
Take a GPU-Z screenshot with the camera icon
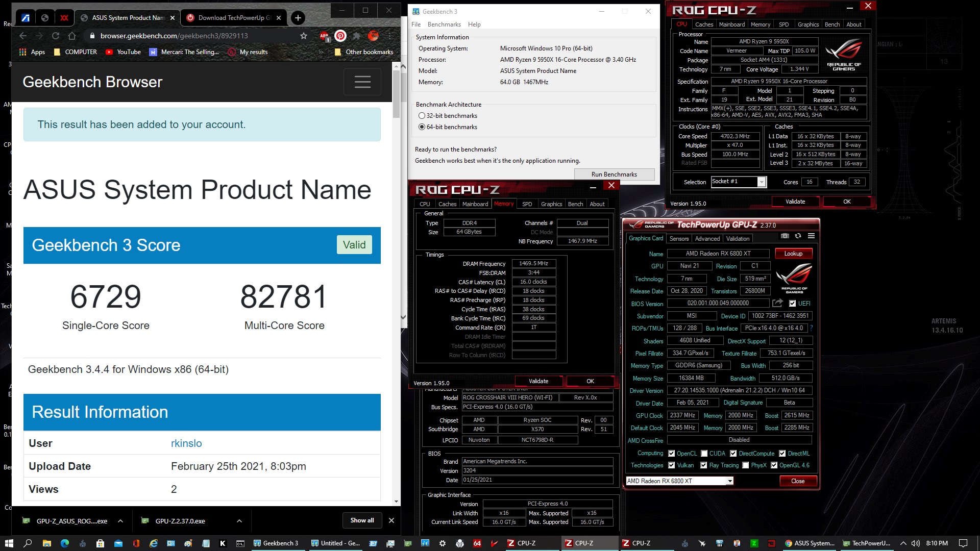pos(785,236)
